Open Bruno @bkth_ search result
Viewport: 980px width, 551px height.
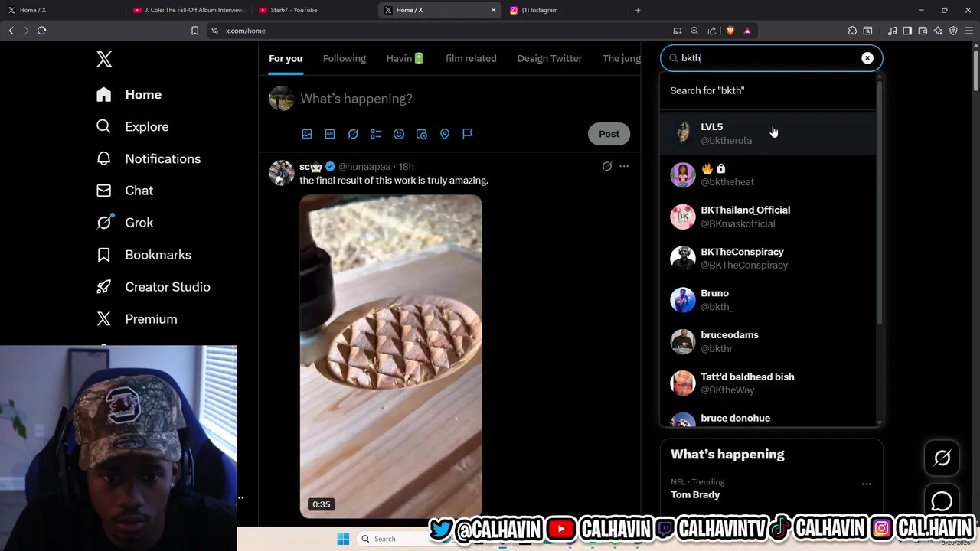point(769,300)
